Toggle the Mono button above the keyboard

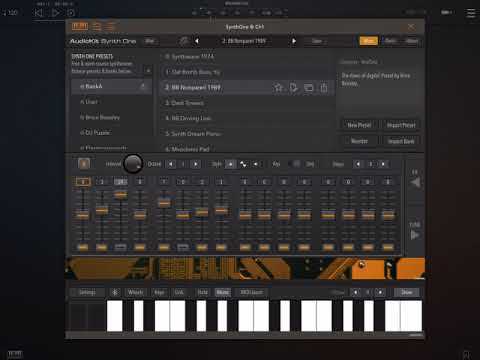[x=222, y=292]
